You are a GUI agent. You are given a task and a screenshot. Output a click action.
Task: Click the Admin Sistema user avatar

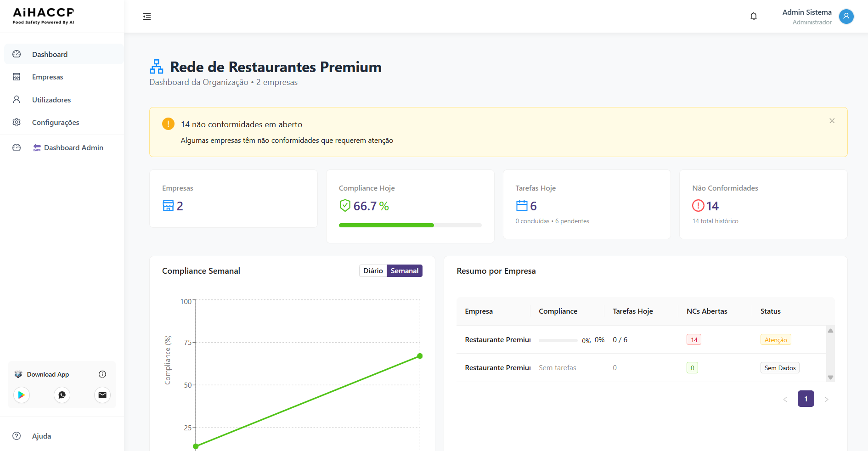click(846, 17)
